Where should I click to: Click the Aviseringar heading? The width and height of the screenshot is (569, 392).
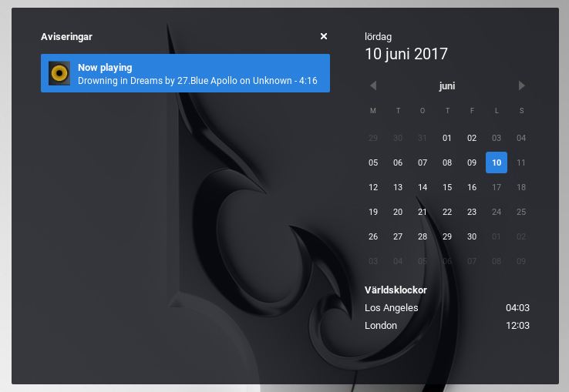point(66,37)
